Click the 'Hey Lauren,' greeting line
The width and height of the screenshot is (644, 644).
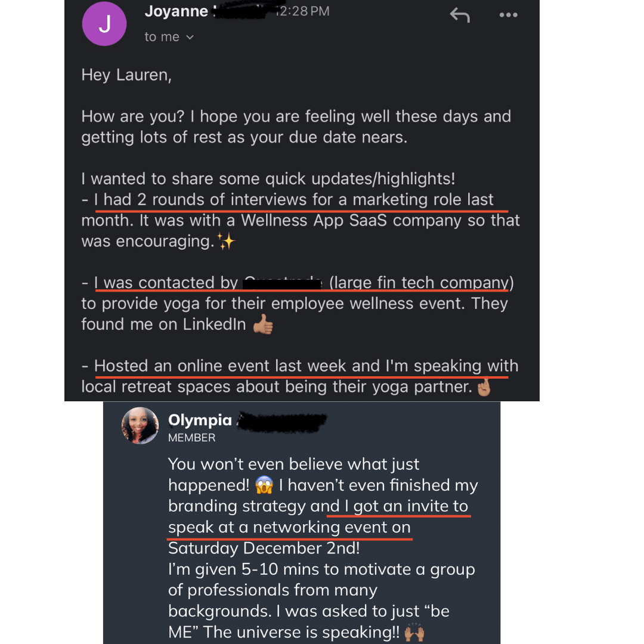click(x=126, y=76)
